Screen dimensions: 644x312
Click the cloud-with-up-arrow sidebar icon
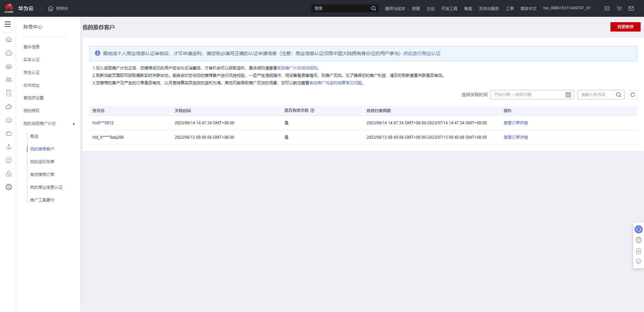pos(9,120)
